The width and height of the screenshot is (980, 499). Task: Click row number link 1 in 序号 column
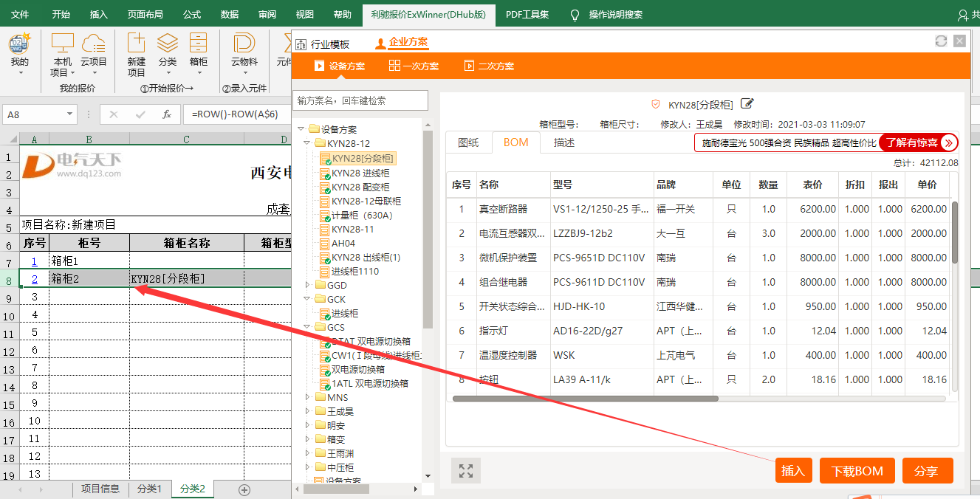pos(34,261)
